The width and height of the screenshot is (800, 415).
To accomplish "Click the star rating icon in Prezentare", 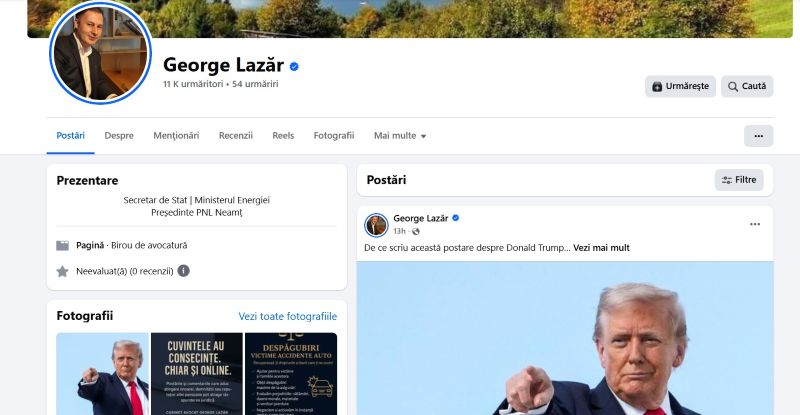I will click(x=62, y=271).
